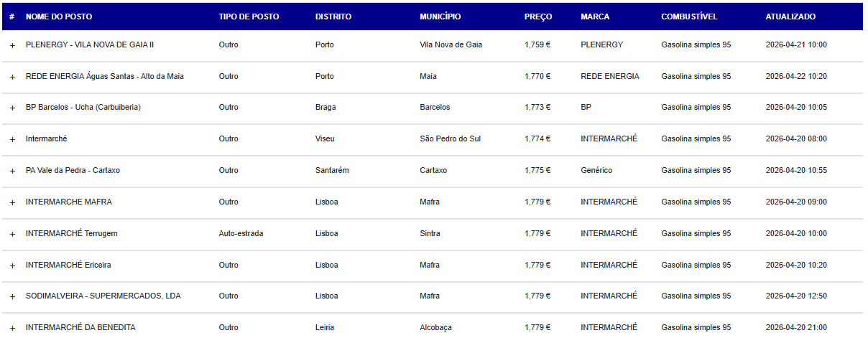Sort by NOME DO POSTO column header
The height and width of the screenshot is (343, 868).
point(59,17)
